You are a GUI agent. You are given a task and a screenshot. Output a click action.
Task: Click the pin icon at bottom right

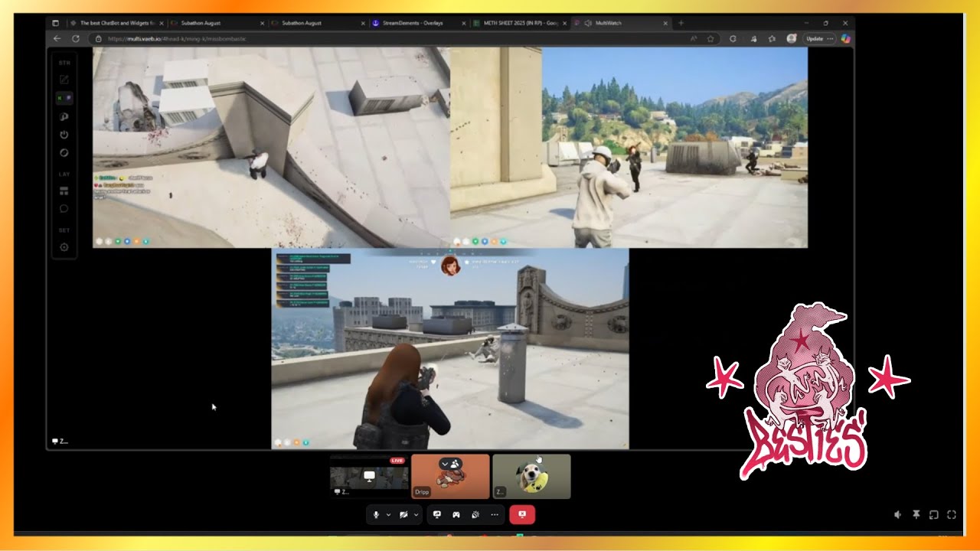pyautogui.click(x=916, y=515)
